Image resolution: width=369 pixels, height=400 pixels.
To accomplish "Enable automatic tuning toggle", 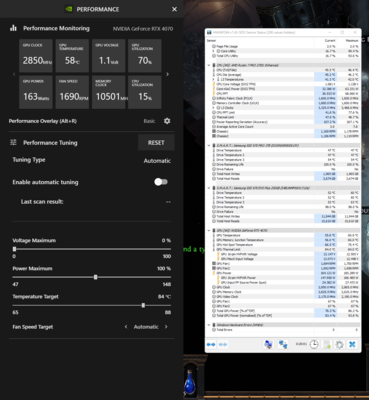I will tap(161, 182).
